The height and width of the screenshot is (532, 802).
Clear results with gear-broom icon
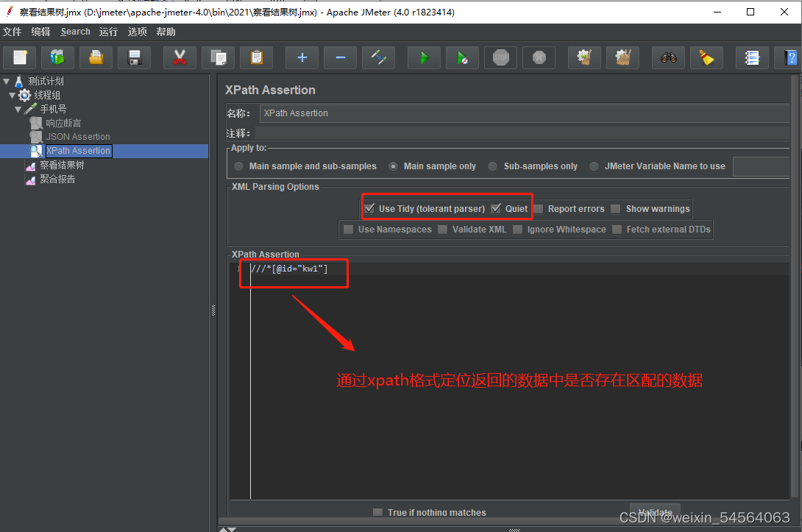pos(585,57)
